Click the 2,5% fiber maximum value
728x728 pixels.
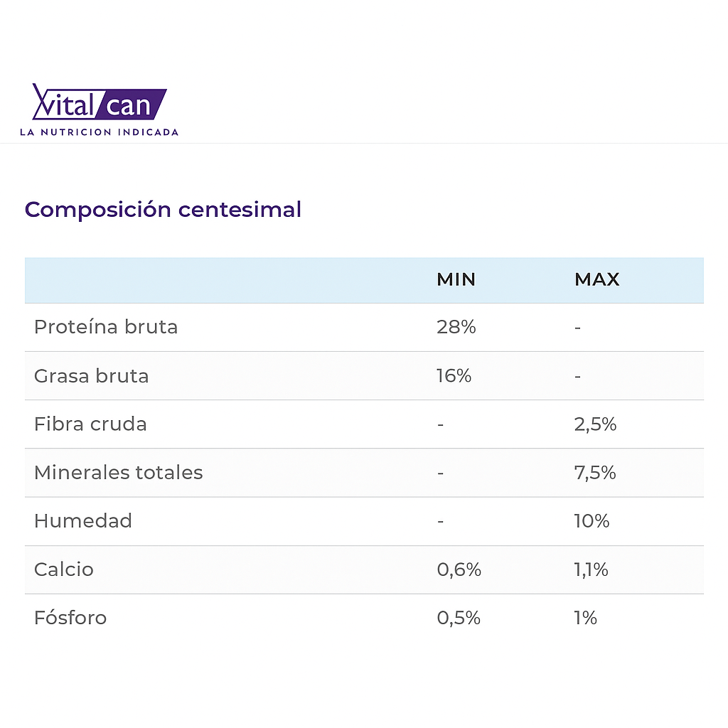pyautogui.click(x=595, y=424)
